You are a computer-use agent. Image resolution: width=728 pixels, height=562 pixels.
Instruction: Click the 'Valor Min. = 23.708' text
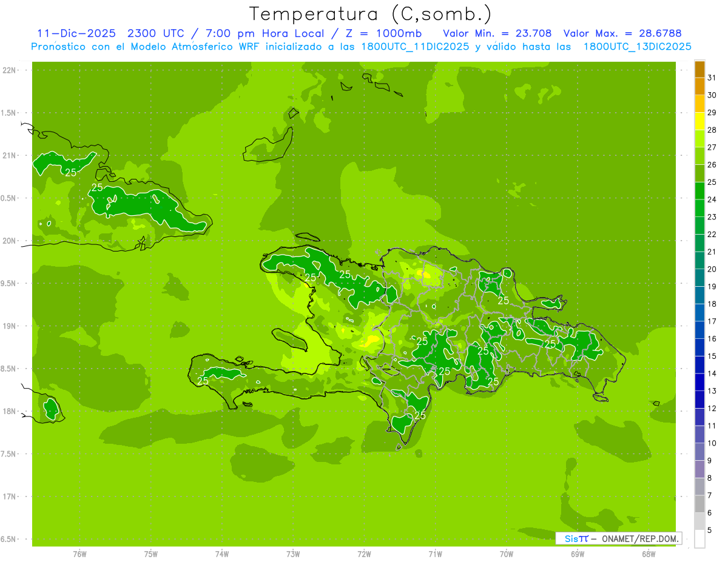[497, 33]
